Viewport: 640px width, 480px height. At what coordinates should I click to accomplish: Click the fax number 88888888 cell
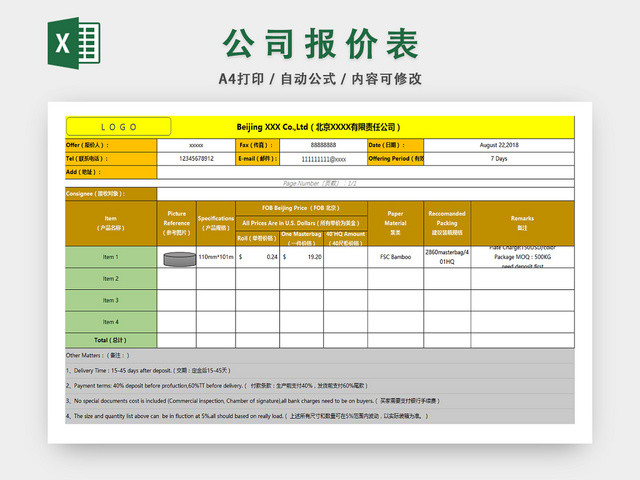pos(323,145)
